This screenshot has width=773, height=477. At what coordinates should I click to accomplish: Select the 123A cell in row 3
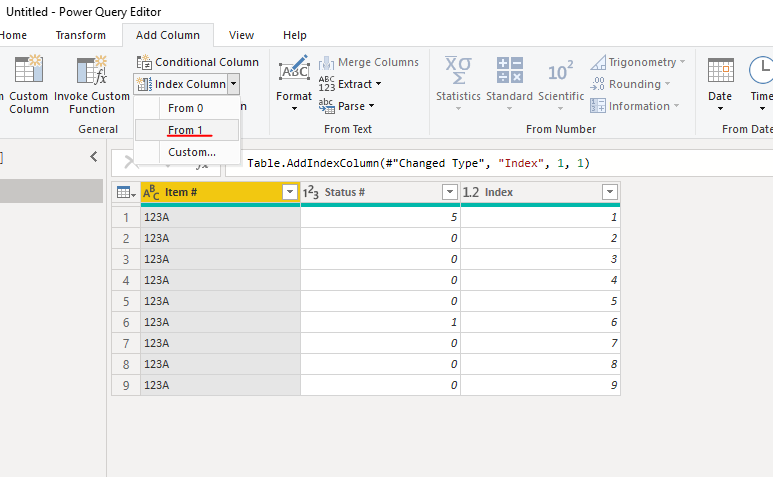[x=220, y=259]
